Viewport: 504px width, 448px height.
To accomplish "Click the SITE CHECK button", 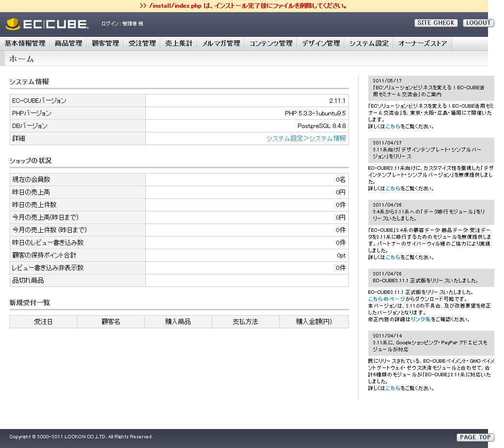I will tap(436, 23).
